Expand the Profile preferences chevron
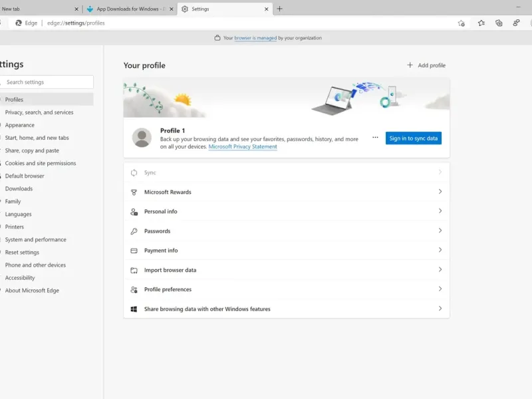Screen dimensions: 532x399 pos(440,289)
